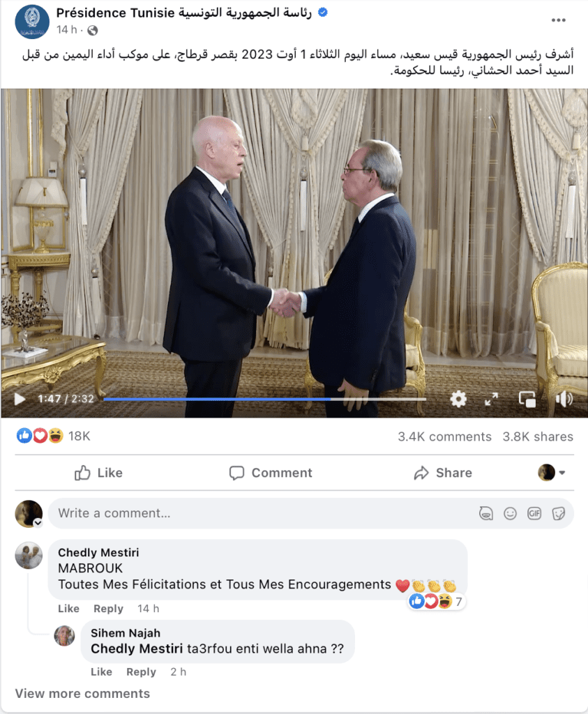Expand the video to fullscreen
The width and height of the screenshot is (588, 714).
tap(491, 400)
